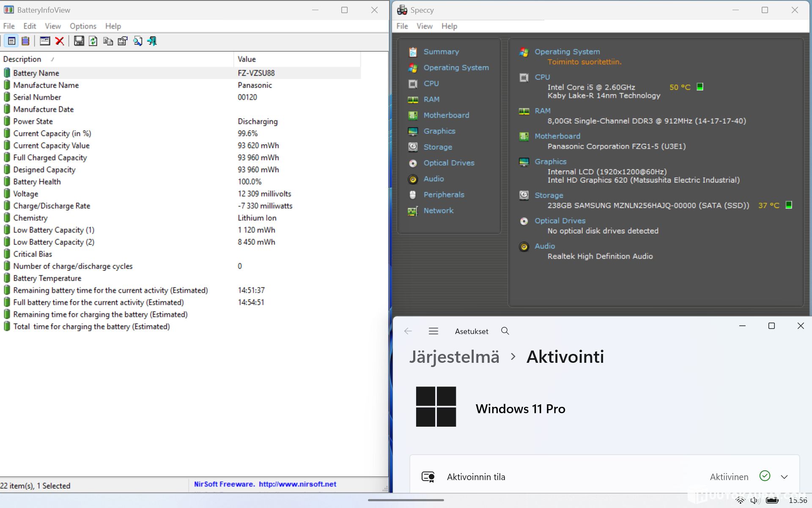Click the Save floppy disk toolbar icon

pyautogui.click(x=79, y=41)
